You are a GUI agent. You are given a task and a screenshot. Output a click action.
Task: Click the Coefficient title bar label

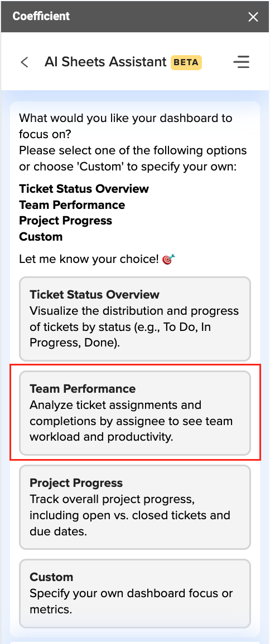click(41, 16)
